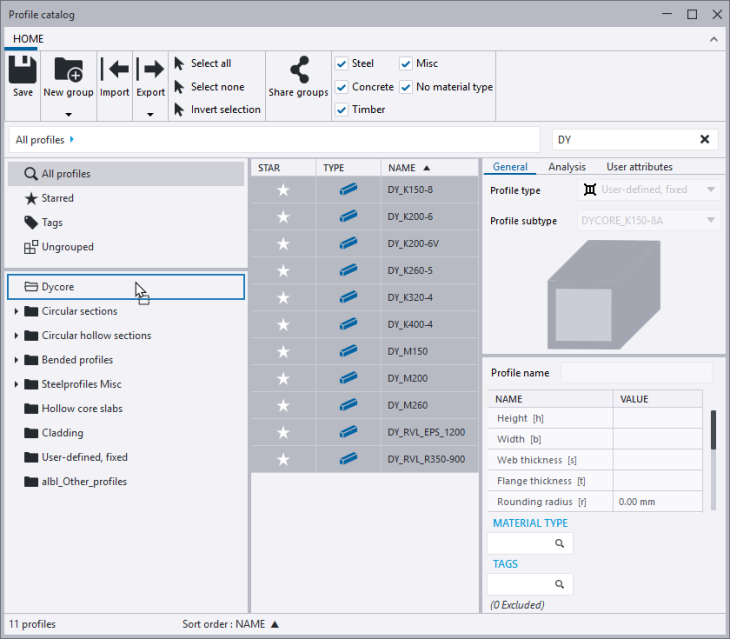Open the HOME ribbon tab
Viewport: 730px width, 639px height.
click(28, 39)
